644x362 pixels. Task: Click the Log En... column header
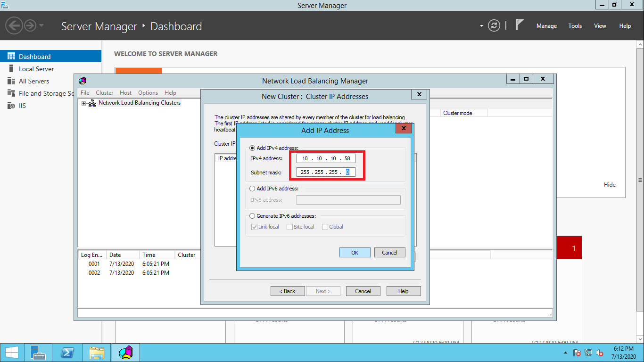pos(92,255)
